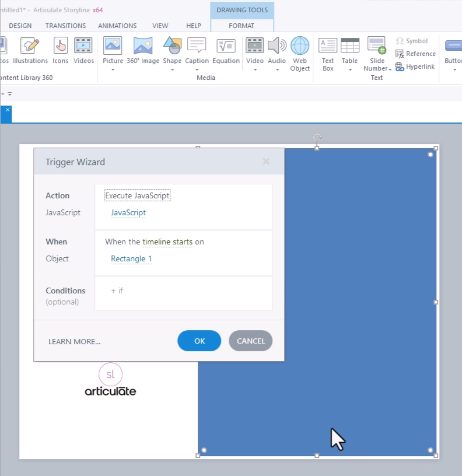
Task: Click the Reference button
Action: coord(415,54)
